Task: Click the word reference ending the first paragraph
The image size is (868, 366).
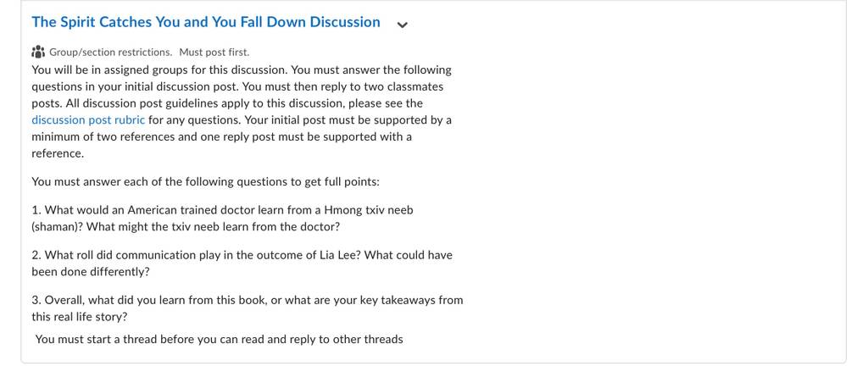Action: (x=58, y=153)
